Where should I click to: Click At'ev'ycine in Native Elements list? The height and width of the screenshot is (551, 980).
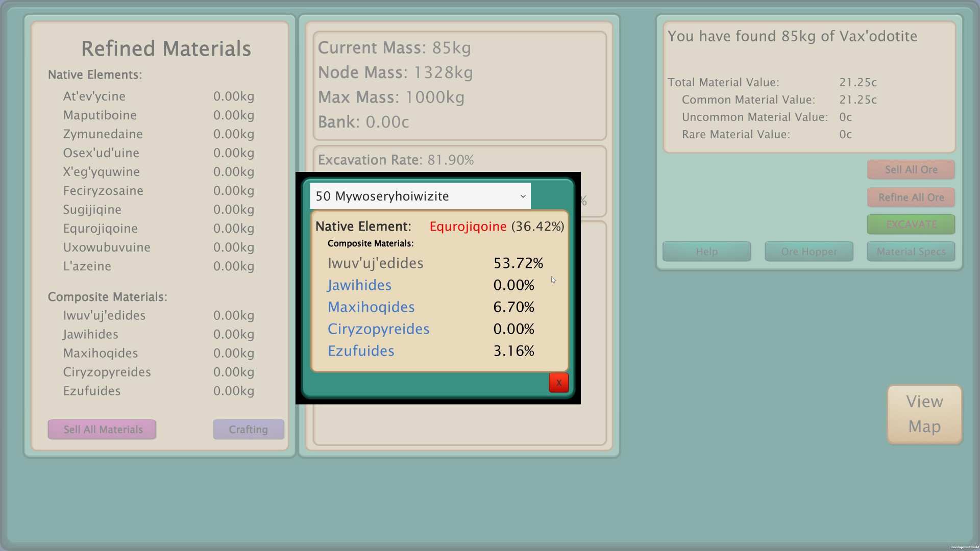pyautogui.click(x=94, y=96)
